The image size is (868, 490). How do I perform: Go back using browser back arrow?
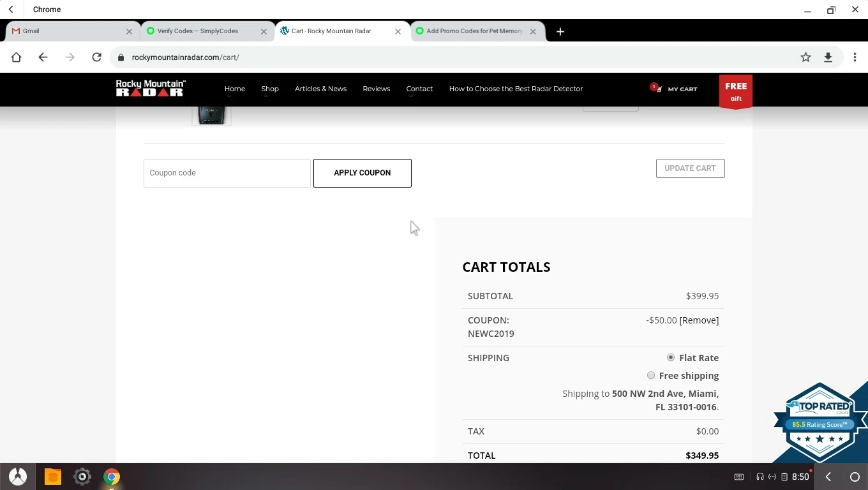(43, 57)
